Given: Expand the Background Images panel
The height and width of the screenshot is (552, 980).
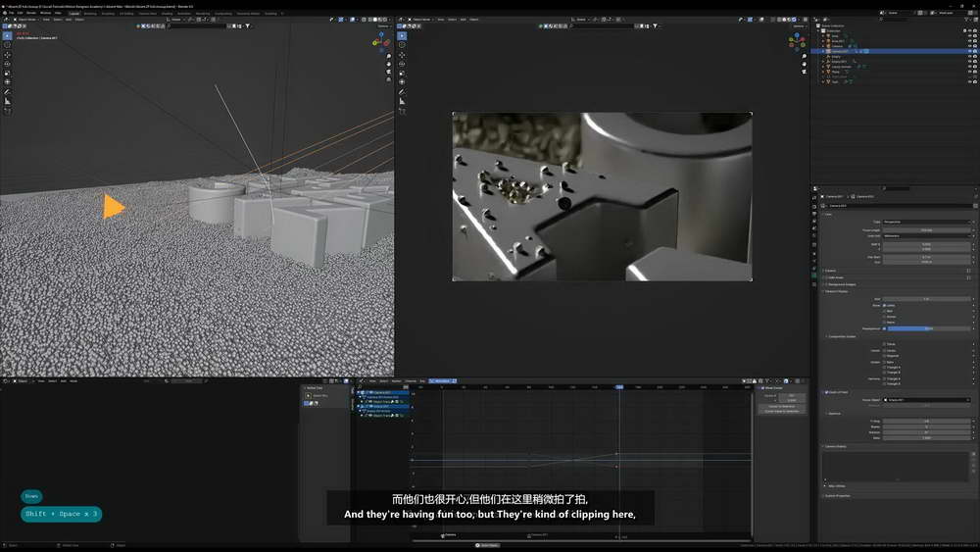Looking at the screenshot, I should click(840, 284).
